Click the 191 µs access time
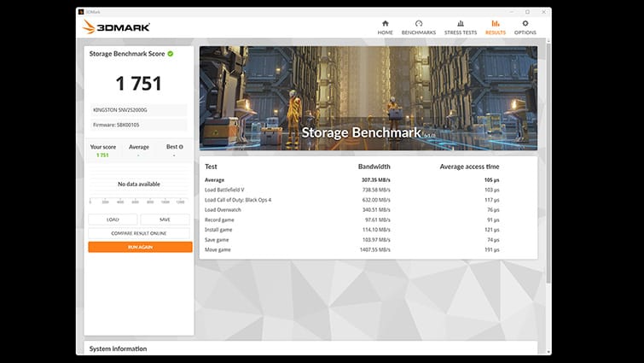Viewport: 644px width, 363px height. (x=492, y=249)
